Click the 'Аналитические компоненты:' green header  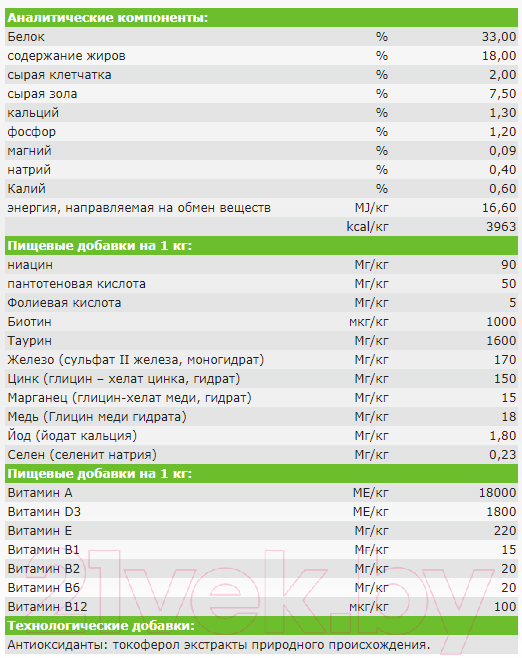[x=261, y=18]
